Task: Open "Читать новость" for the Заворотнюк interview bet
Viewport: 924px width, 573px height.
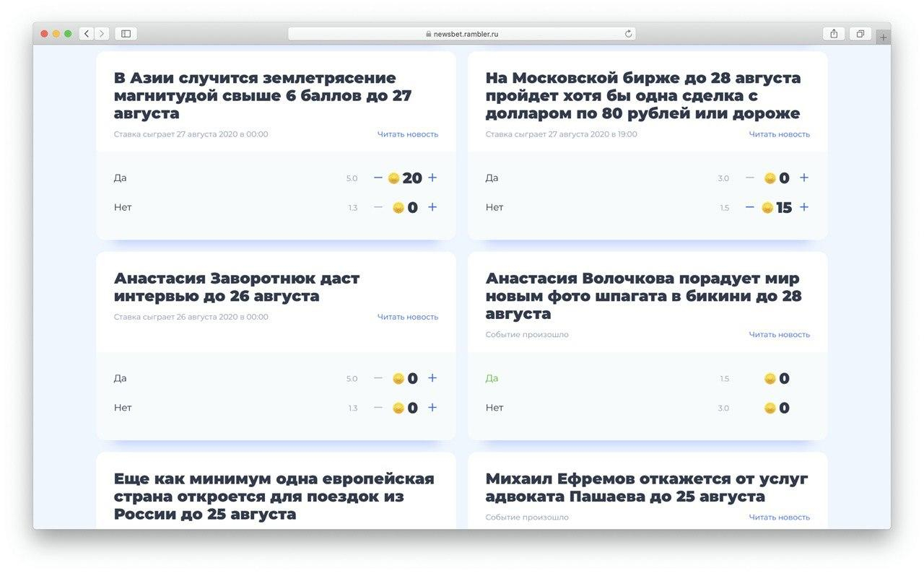Action: pos(408,317)
